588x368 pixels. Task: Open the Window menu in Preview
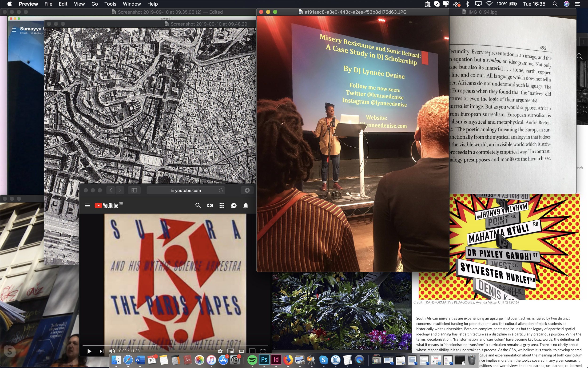pyautogui.click(x=131, y=4)
